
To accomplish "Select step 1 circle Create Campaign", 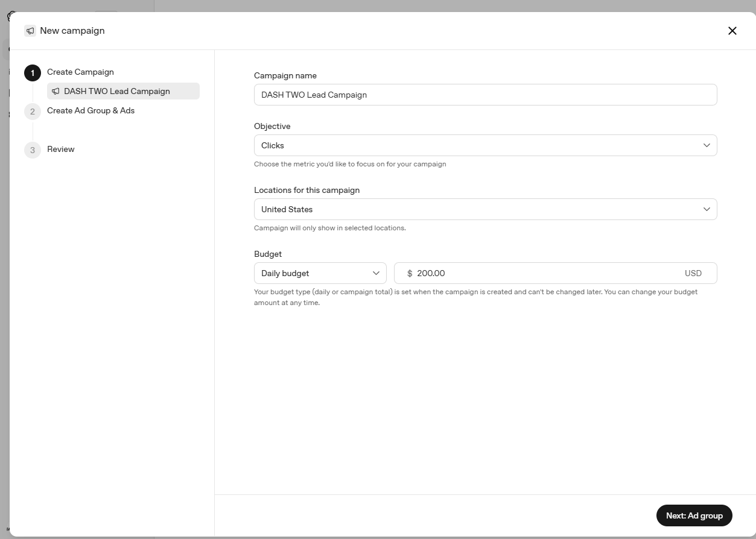I will [x=33, y=73].
